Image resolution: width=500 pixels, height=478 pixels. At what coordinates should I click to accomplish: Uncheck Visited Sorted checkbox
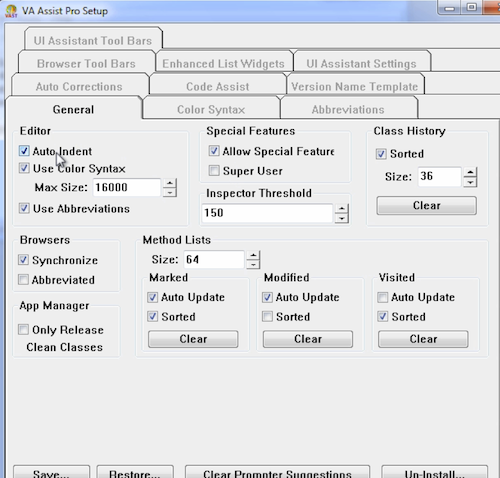pyautogui.click(x=382, y=316)
